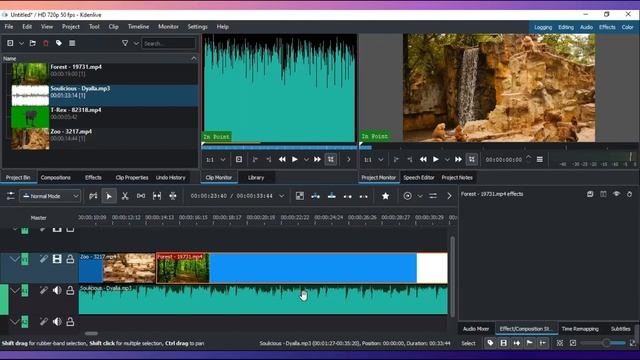Click the Insert clip zone icon in timeline toolbar

click(316, 196)
